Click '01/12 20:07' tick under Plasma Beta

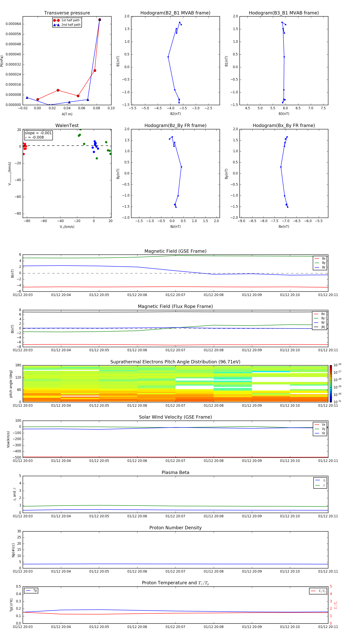pos(175,516)
